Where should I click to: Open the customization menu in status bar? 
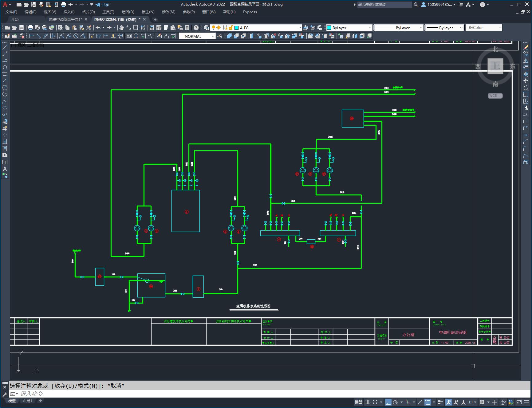coord(527,402)
